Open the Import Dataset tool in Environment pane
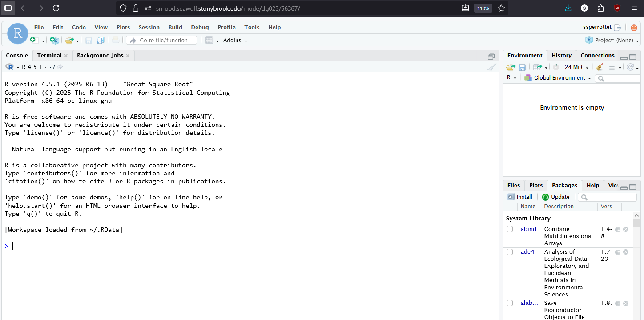 [x=538, y=67]
